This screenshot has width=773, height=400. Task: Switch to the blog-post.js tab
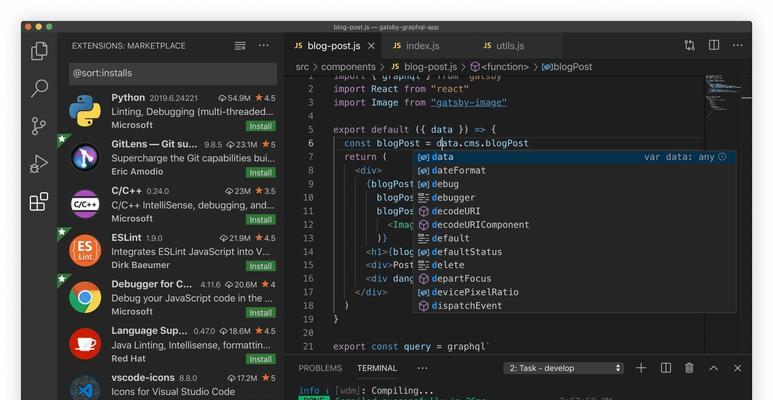[333, 46]
